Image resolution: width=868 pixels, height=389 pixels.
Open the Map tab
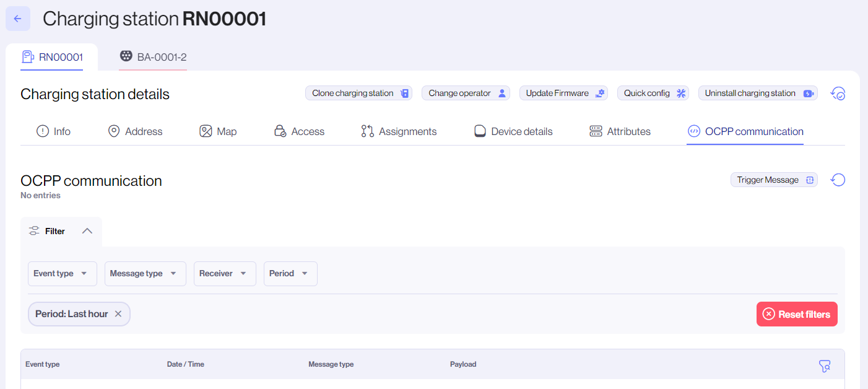point(218,131)
